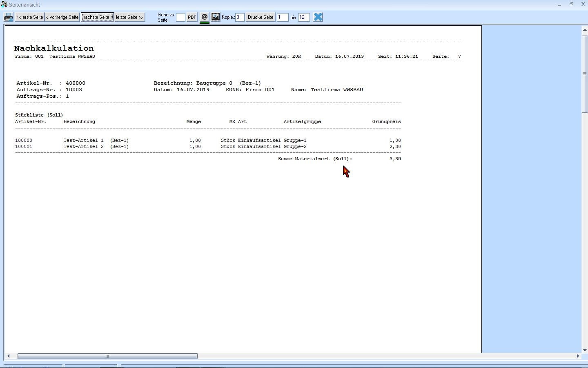
Task: Go to first page with 'erste Seite'
Action: click(29, 17)
